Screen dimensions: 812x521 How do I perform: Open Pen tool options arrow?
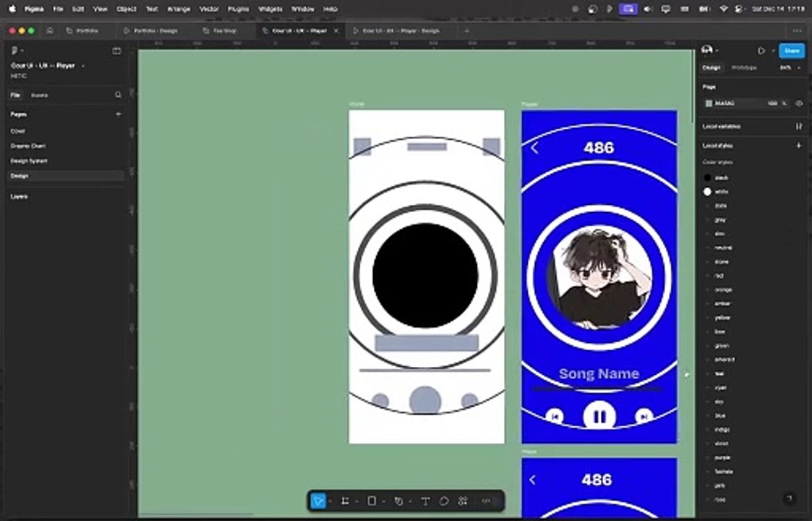pyautogui.click(x=410, y=501)
